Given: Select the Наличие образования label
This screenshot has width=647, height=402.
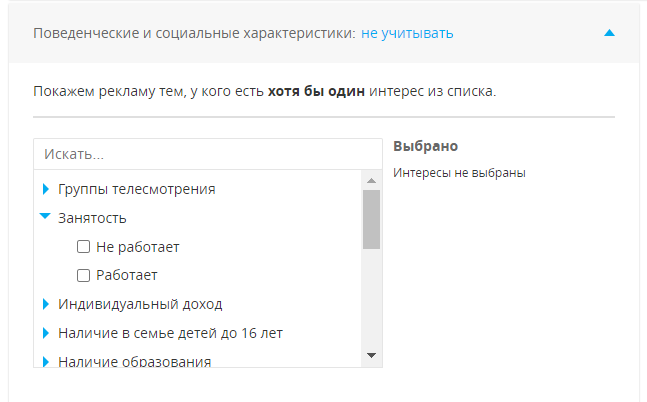Looking at the screenshot, I should point(135,362).
